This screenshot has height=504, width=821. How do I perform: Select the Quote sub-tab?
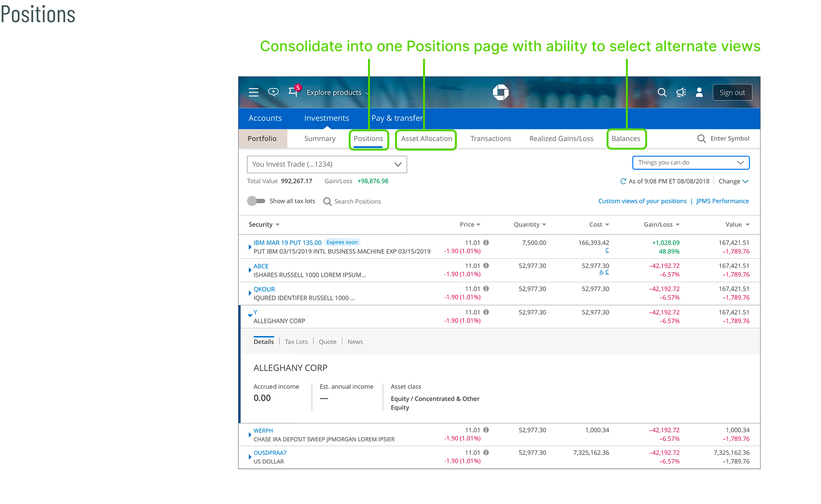coord(327,342)
